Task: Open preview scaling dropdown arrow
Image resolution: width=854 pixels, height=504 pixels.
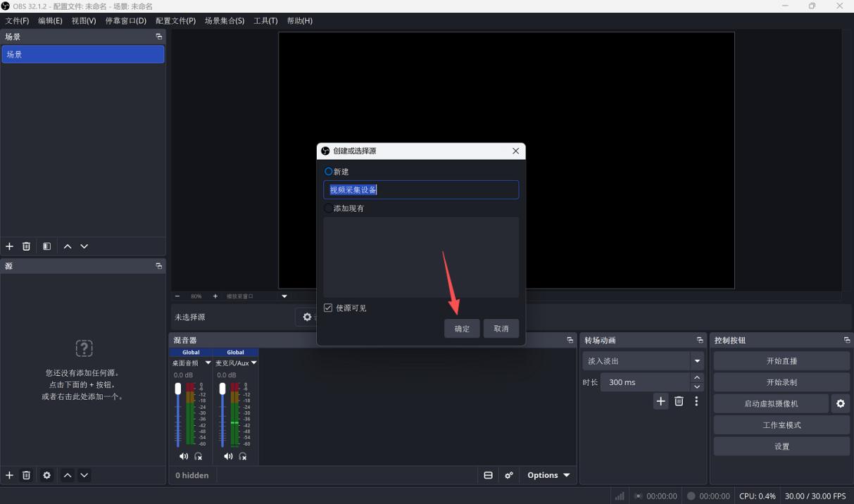Action: [x=284, y=296]
